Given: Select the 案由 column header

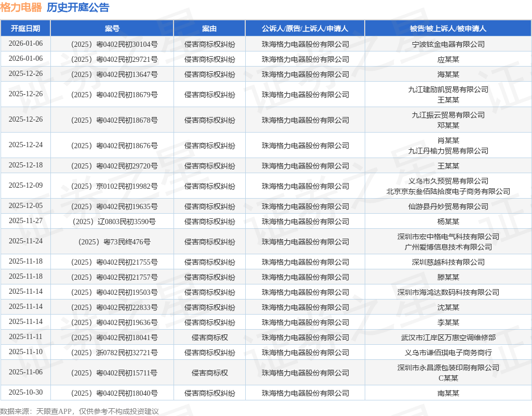Looking at the screenshot, I should coord(209,29).
